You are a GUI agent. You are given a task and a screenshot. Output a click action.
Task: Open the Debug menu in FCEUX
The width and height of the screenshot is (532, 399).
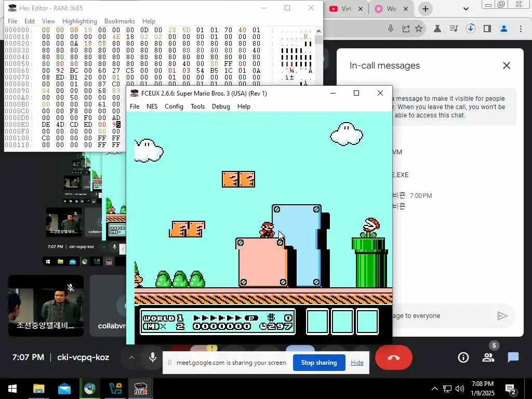(x=221, y=107)
